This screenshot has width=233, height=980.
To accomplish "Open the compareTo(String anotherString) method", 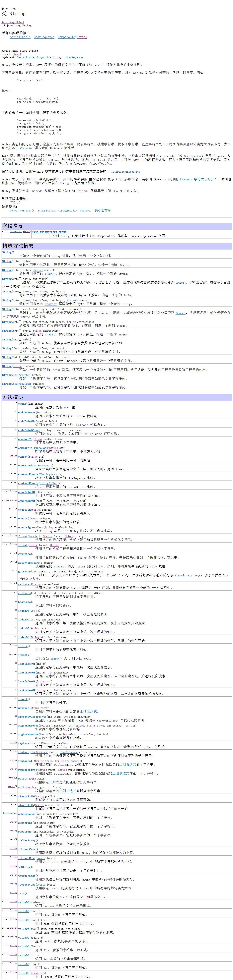I will tap(25, 439).
